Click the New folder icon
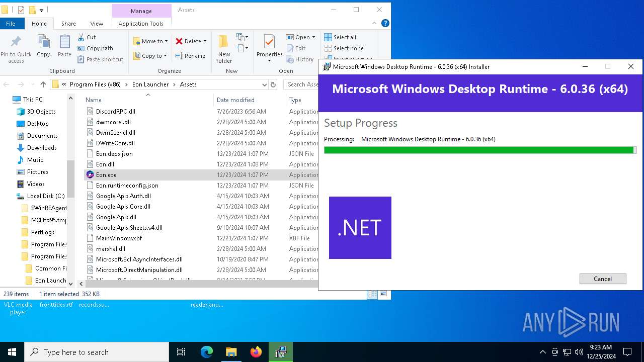Image resolution: width=644 pixels, height=362 pixels. point(224,41)
